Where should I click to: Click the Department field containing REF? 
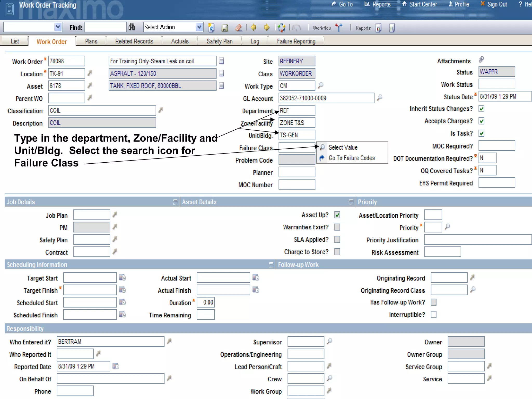pyautogui.click(x=297, y=110)
